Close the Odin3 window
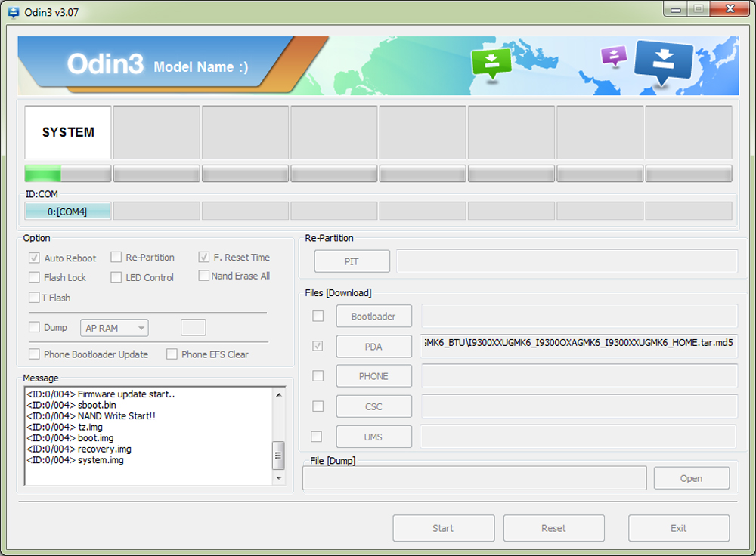 click(730, 9)
